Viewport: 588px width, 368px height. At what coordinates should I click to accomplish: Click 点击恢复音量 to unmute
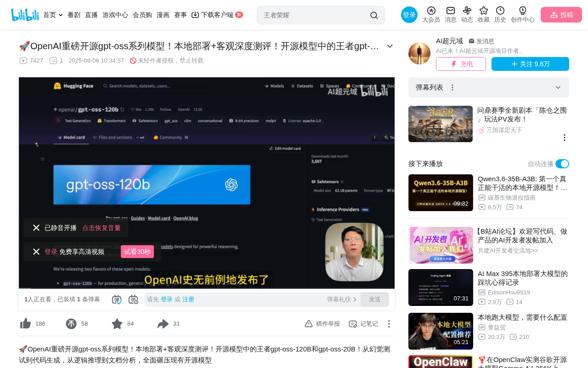pyautogui.click(x=102, y=228)
